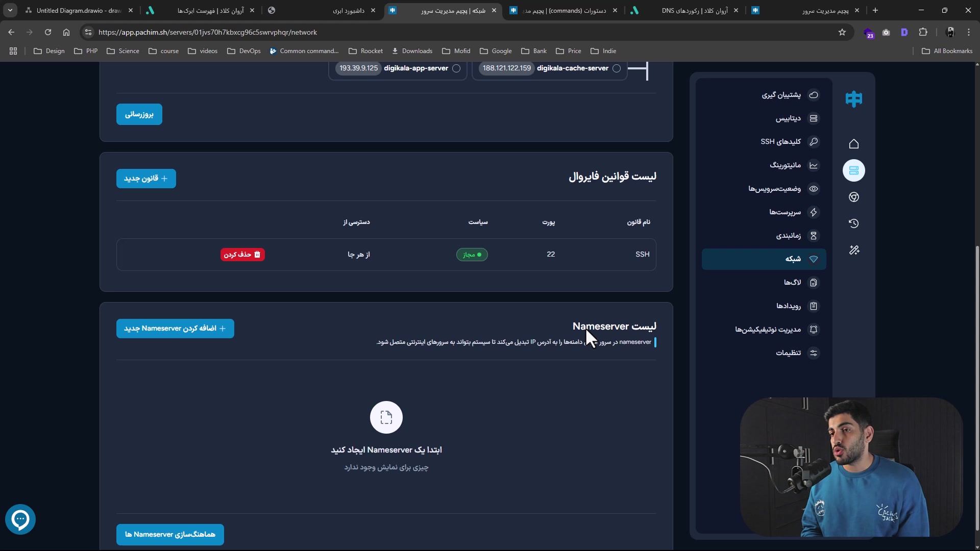Click the address bar URL
Viewport: 980px width, 551px height.
click(208, 32)
